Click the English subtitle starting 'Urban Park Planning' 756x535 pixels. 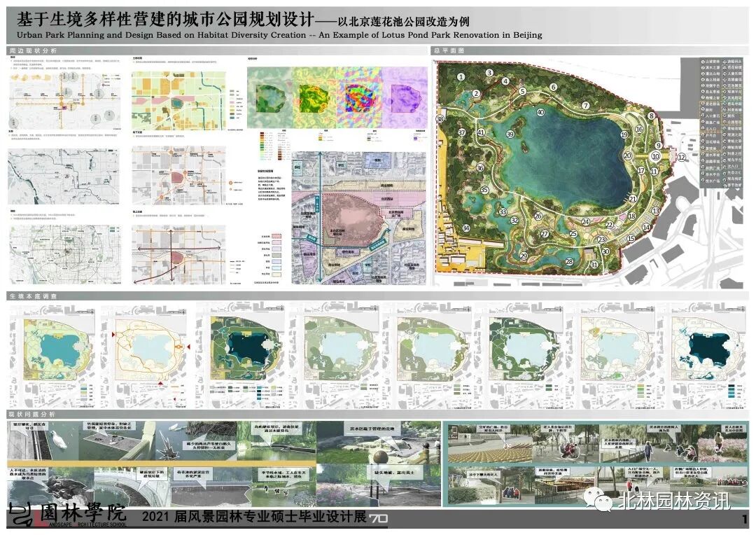pos(279,35)
